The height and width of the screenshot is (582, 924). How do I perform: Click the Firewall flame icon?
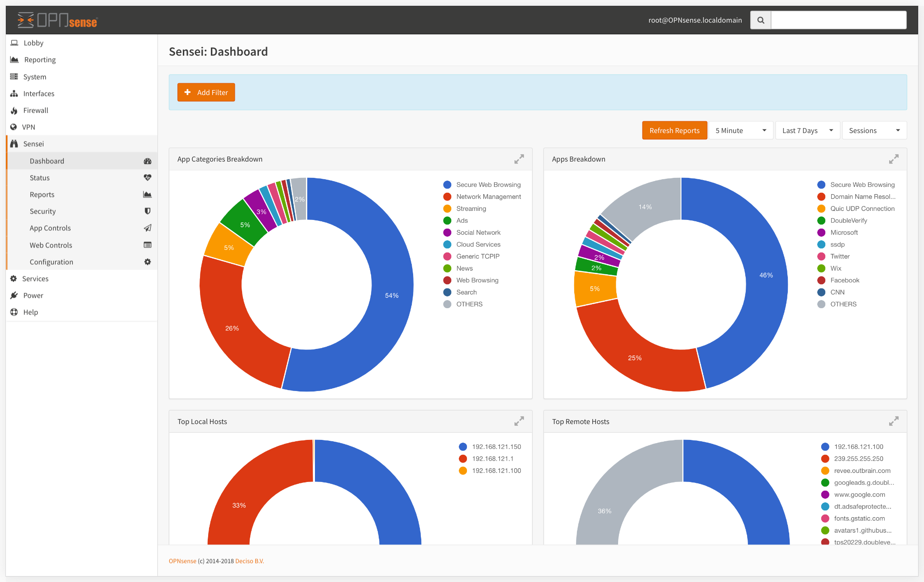[x=14, y=110]
